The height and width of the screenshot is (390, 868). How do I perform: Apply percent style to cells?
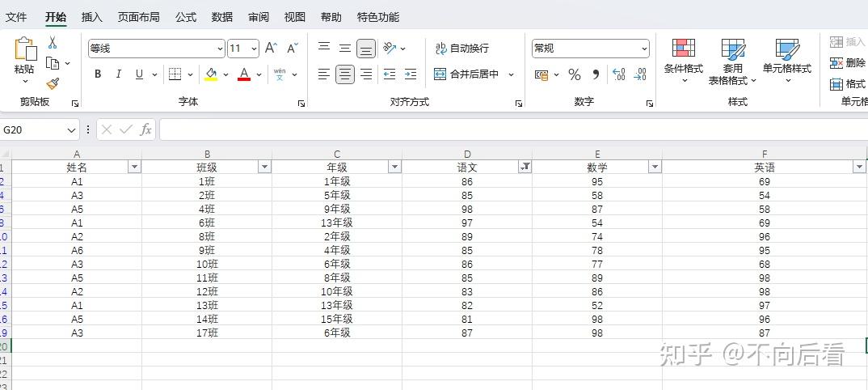(575, 74)
